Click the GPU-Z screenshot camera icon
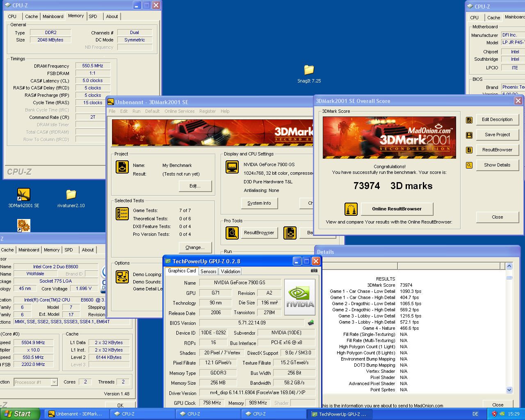 pyautogui.click(x=314, y=271)
